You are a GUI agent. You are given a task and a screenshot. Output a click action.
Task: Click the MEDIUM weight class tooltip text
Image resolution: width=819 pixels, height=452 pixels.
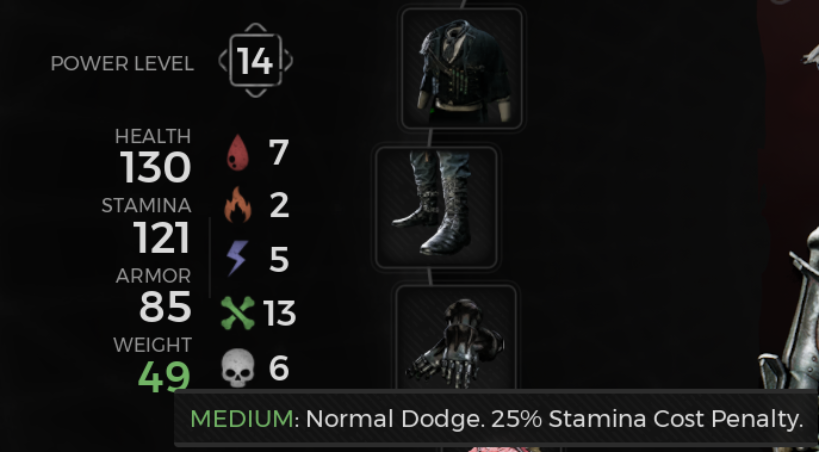click(242, 419)
